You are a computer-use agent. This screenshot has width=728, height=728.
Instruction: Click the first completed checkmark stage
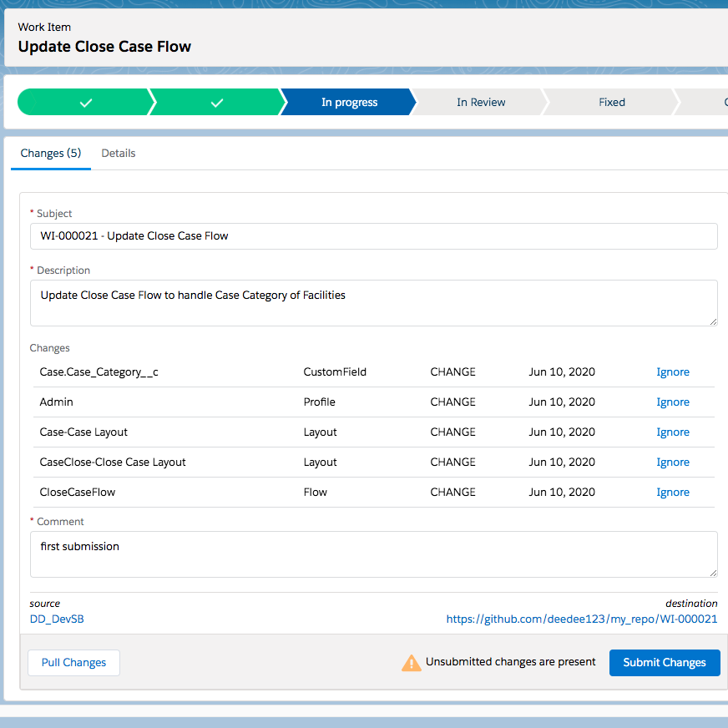click(x=85, y=103)
